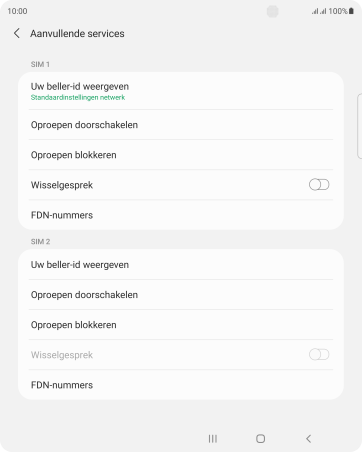Tap the back chevron in navigation bar

(x=308, y=439)
